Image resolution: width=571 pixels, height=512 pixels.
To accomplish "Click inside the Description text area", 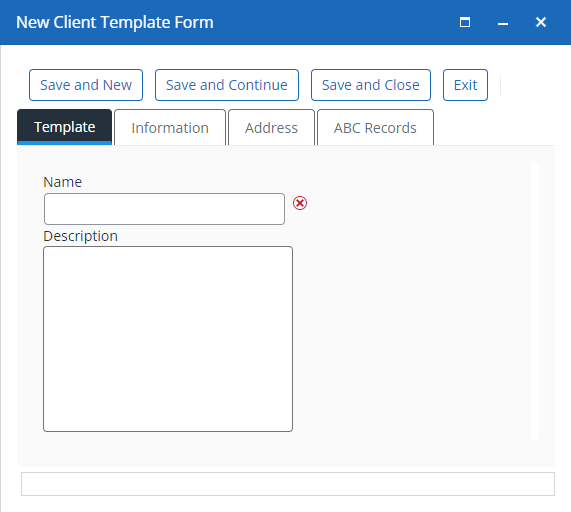I will [x=168, y=339].
